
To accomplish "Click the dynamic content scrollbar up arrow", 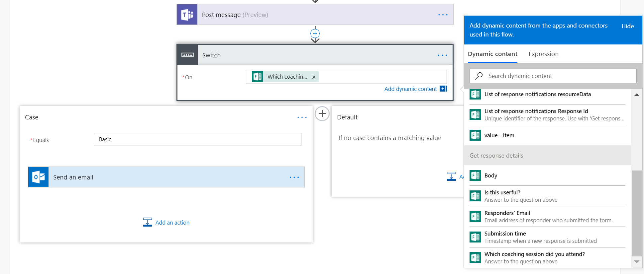I will [636, 95].
